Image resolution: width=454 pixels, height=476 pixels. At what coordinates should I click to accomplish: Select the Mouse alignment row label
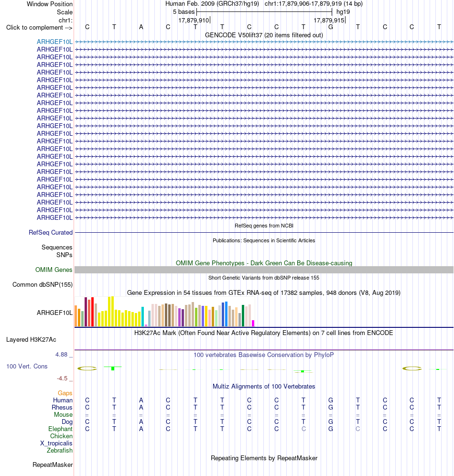(63, 415)
